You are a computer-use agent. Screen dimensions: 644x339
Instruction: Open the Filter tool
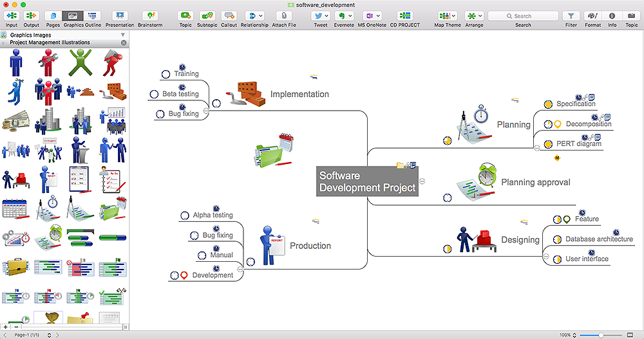[x=571, y=15]
